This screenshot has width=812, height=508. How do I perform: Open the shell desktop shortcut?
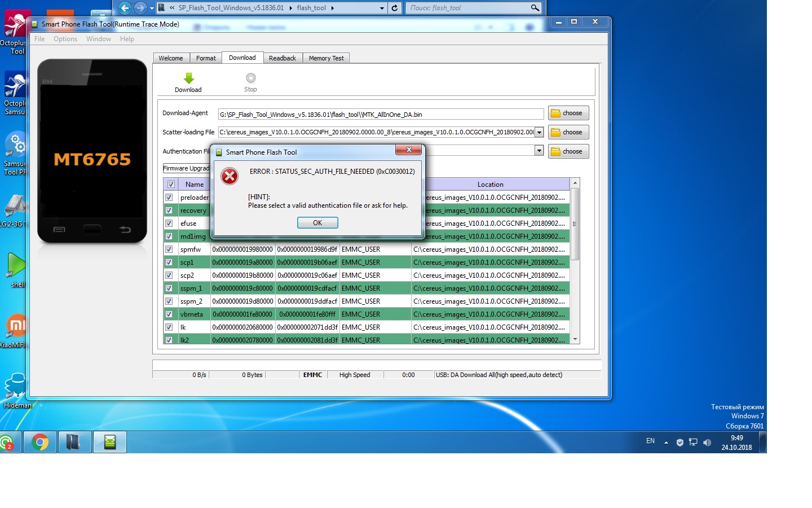point(16,270)
